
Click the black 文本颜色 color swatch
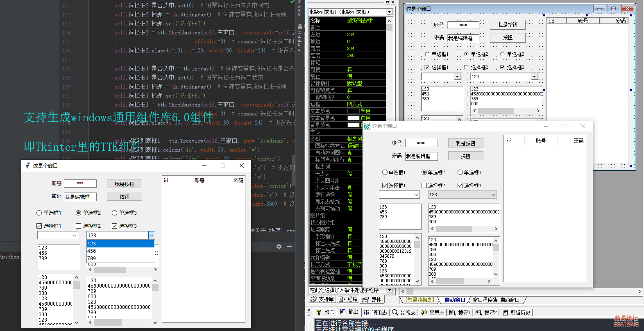coord(353,111)
